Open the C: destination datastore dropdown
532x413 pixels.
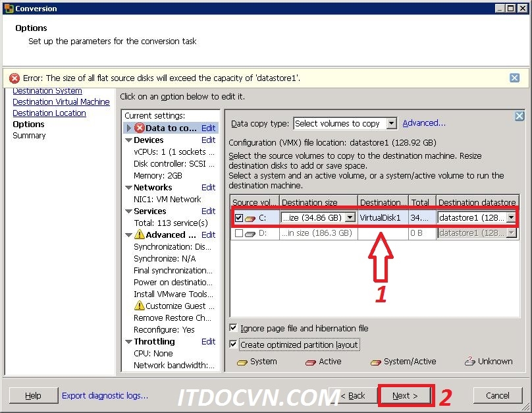tap(511, 217)
